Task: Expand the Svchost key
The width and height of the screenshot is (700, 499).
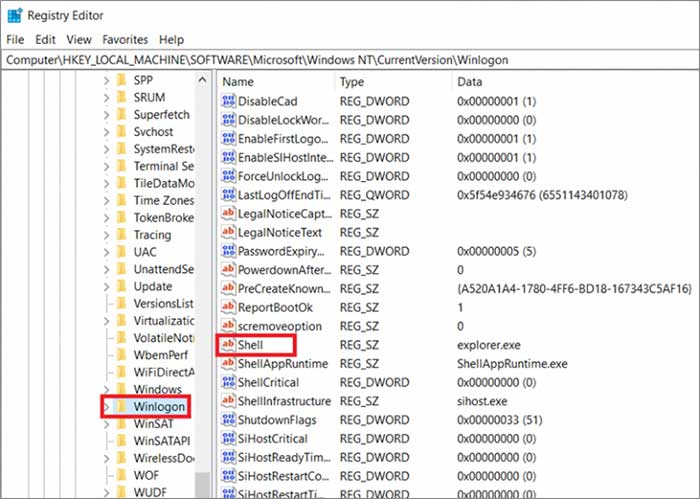Action: (x=106, y=132)
